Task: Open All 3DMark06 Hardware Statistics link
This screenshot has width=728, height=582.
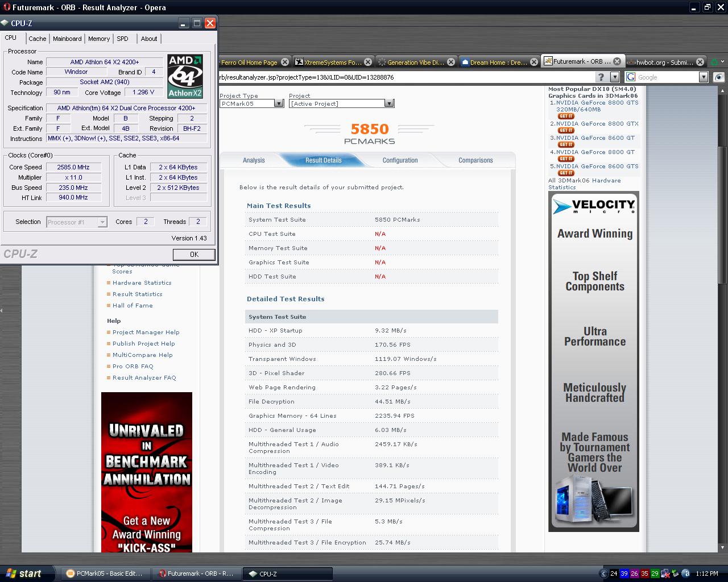Action: click(584, 184)
